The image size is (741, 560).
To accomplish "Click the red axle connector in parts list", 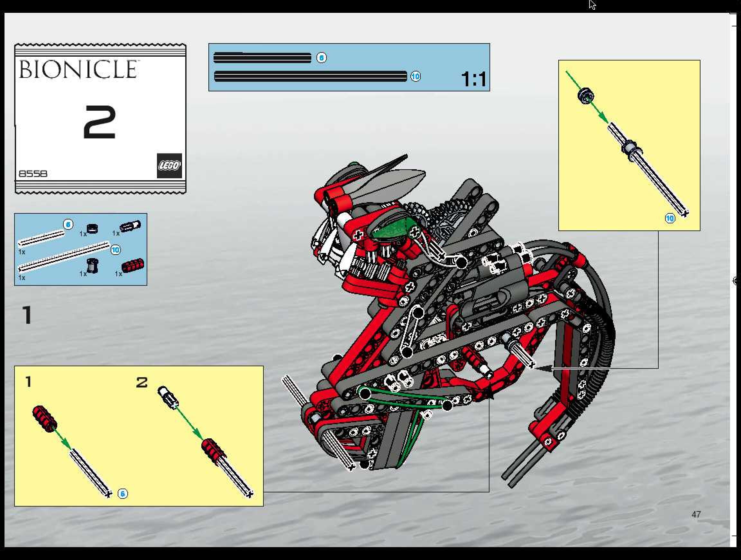I will tap(133, 266).
